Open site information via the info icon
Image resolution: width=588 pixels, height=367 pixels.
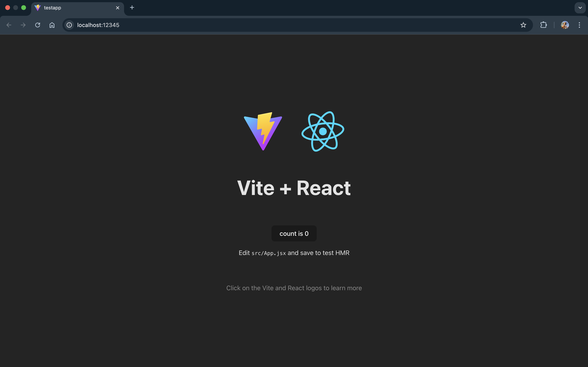(x=69, y=25)
